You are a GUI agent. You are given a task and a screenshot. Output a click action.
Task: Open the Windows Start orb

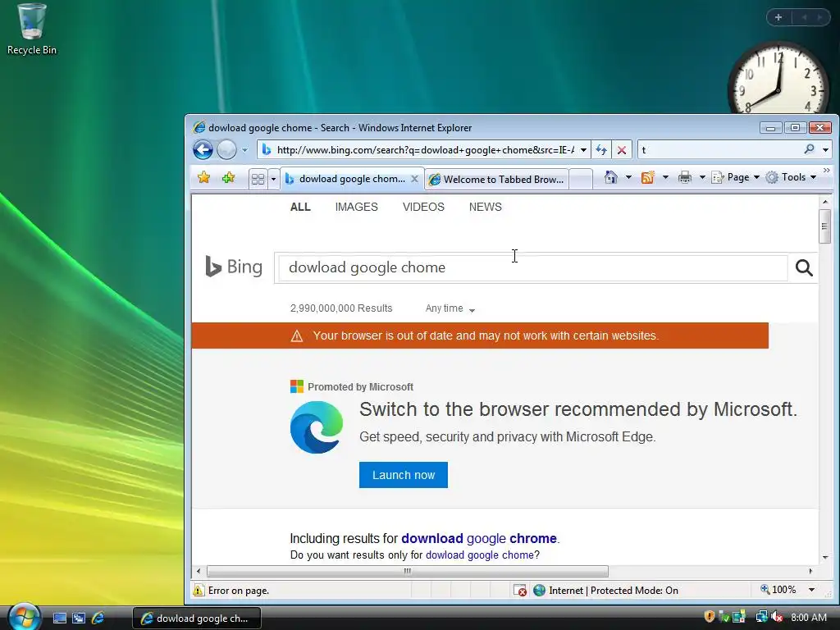pos(24,617)
